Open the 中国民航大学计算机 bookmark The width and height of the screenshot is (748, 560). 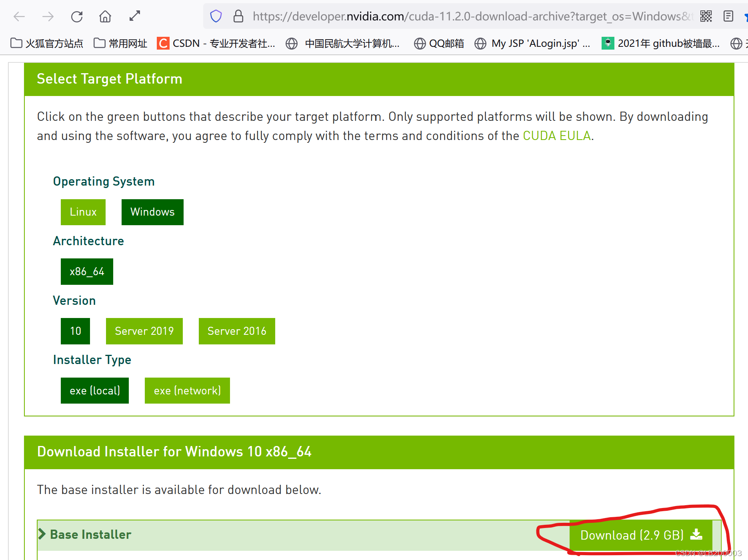[343, 43]
